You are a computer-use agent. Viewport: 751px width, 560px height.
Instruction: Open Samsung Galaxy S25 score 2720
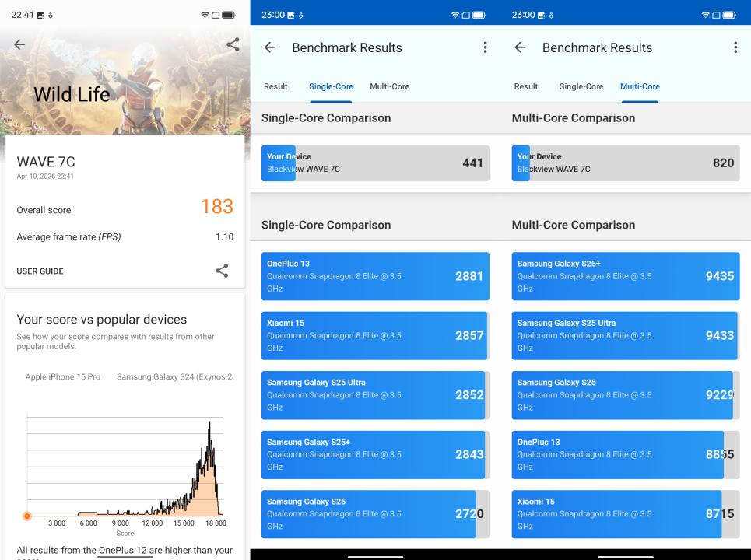tap(375, 514)
